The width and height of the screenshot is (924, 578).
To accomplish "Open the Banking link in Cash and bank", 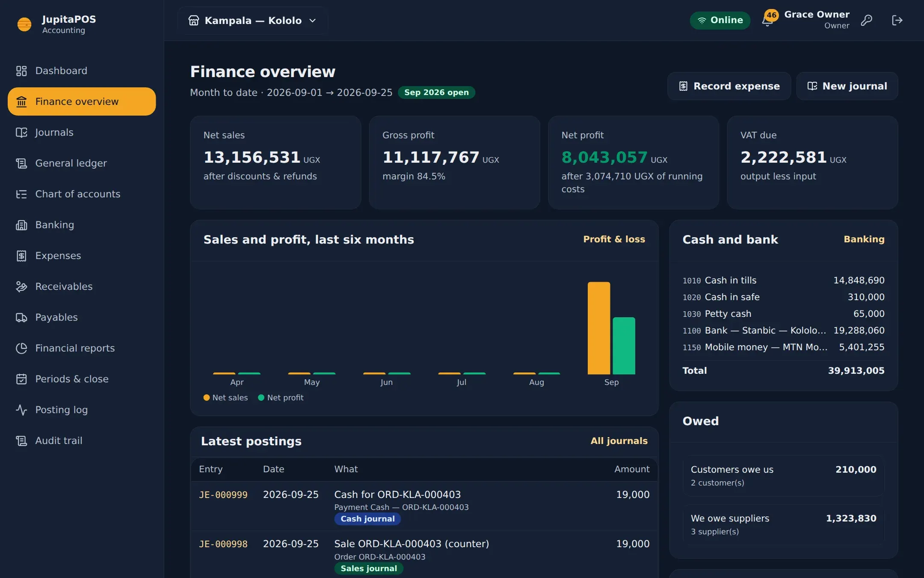I will tap(864, 239).
